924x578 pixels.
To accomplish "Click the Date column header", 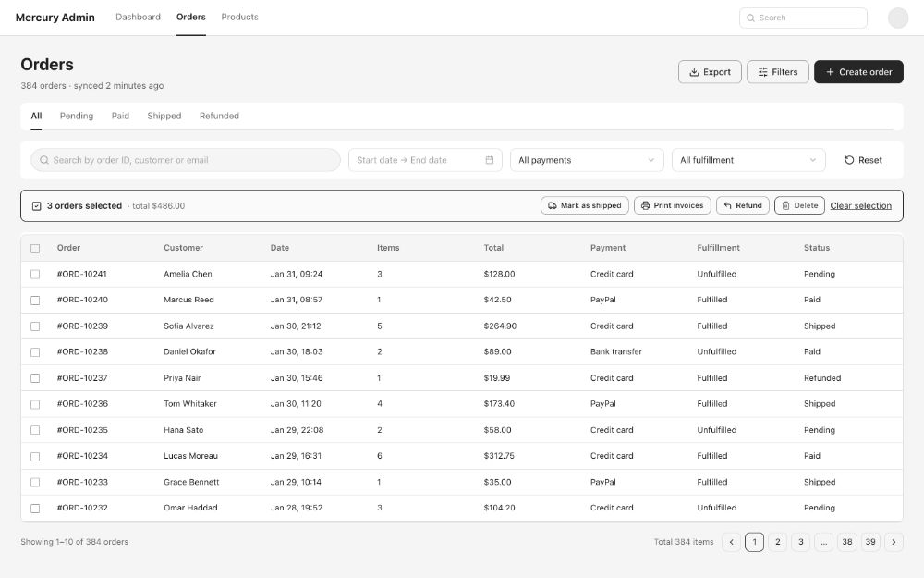I will 280,248.
